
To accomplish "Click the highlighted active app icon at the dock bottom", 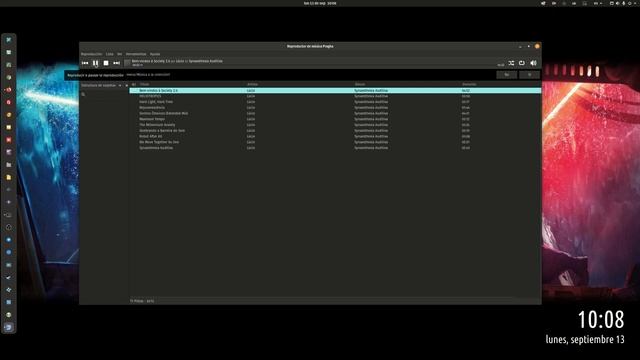I will tap(9, 327).
